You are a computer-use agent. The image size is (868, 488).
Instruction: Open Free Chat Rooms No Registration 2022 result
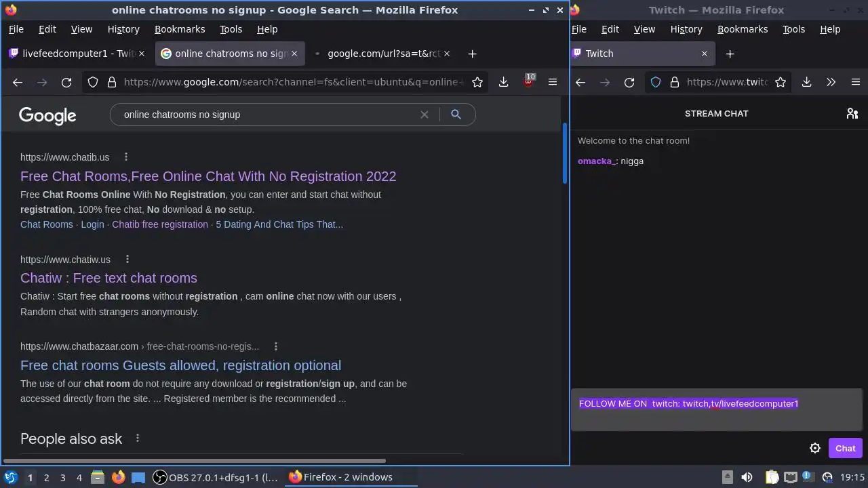208,176
